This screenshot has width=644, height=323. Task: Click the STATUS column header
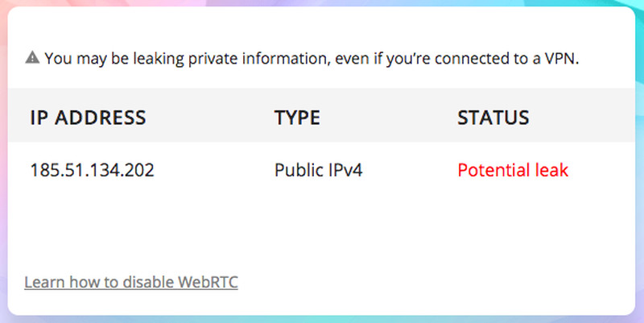coord(493,118)
